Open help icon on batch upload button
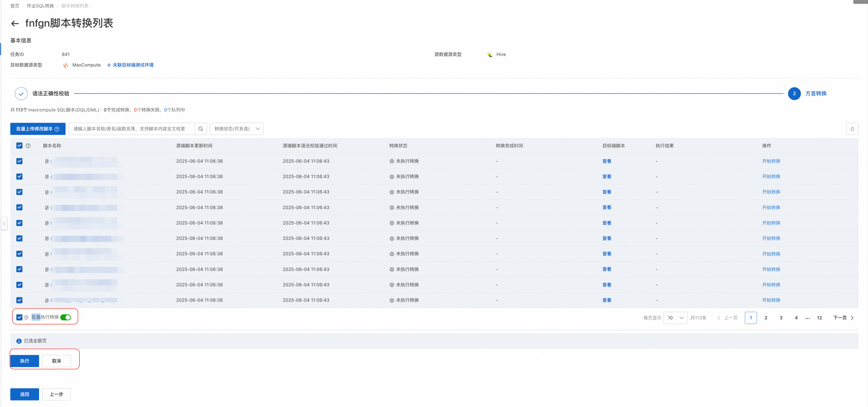The width and height of the screenshot is (868, 407). pos(57,129)
